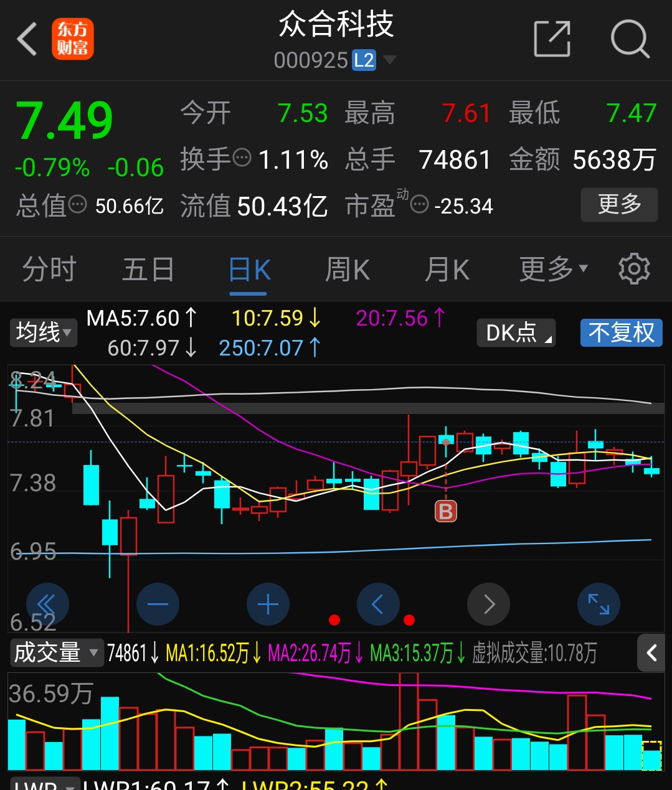Tap the 最高 7.61 value
This screenshot has height=790, width=672.
[x=466, y=113]
